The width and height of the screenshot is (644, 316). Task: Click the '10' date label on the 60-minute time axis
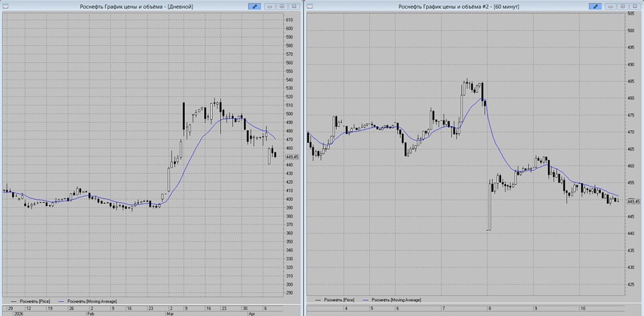coord(583,308)
